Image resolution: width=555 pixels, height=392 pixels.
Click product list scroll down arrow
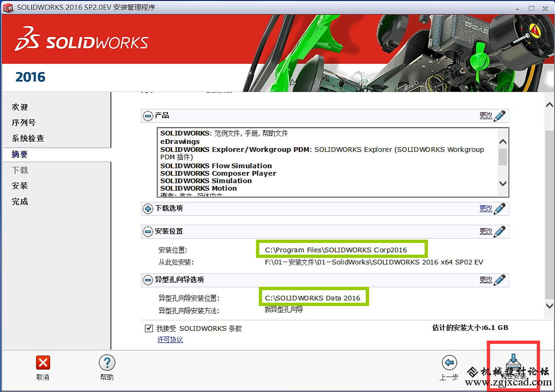[503, 184]
